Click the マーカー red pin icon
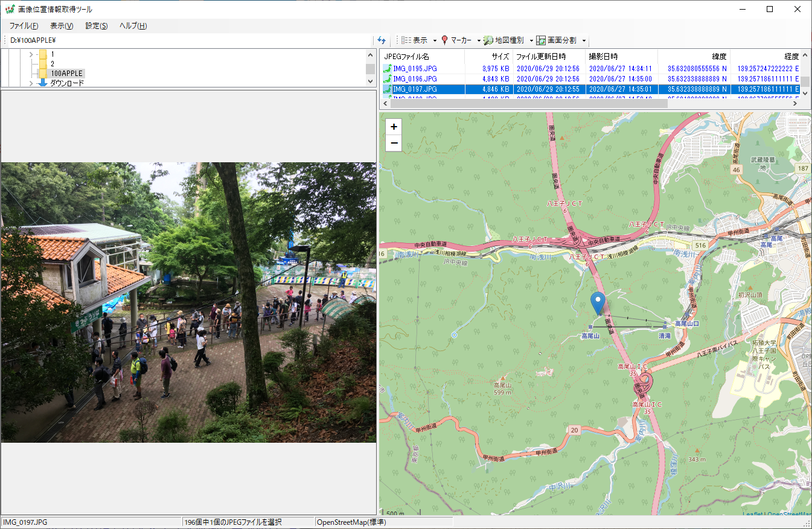This screenshot has height=529, width=812. [x=445, y=40]
